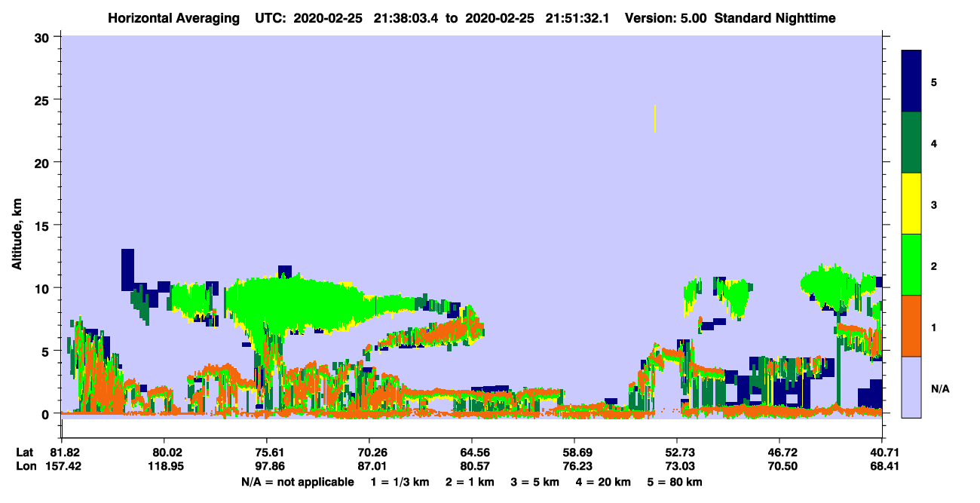The width and height of the screenshot is (980, 503).
Task: Click the 'Altitude, km' axis label
Action: [x=16, y=233]
